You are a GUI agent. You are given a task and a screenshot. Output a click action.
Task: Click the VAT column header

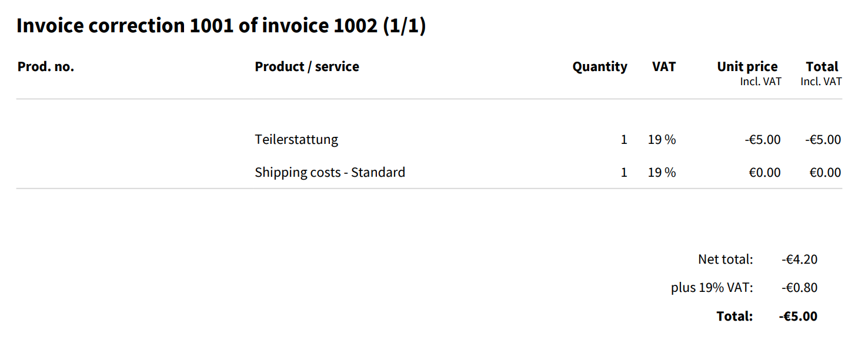(x=663, y=67)
